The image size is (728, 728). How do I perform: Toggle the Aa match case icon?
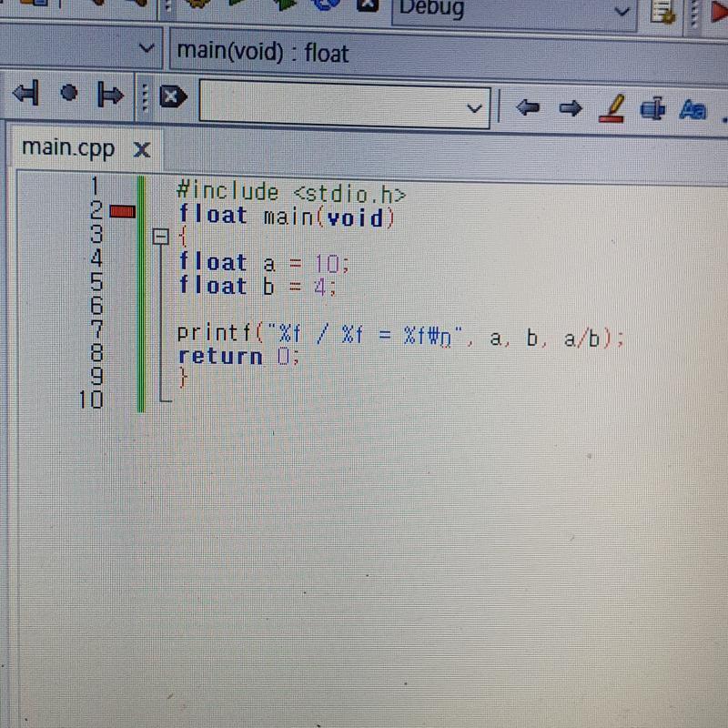(693, 110)
